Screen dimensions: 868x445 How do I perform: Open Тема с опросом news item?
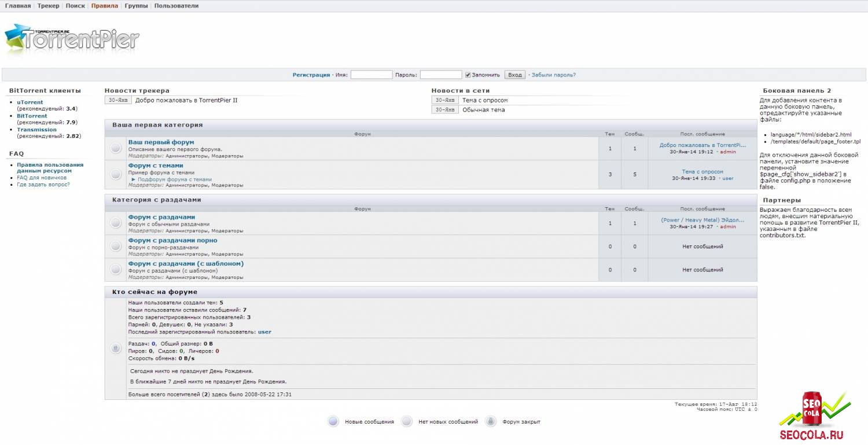coord(485,100)
